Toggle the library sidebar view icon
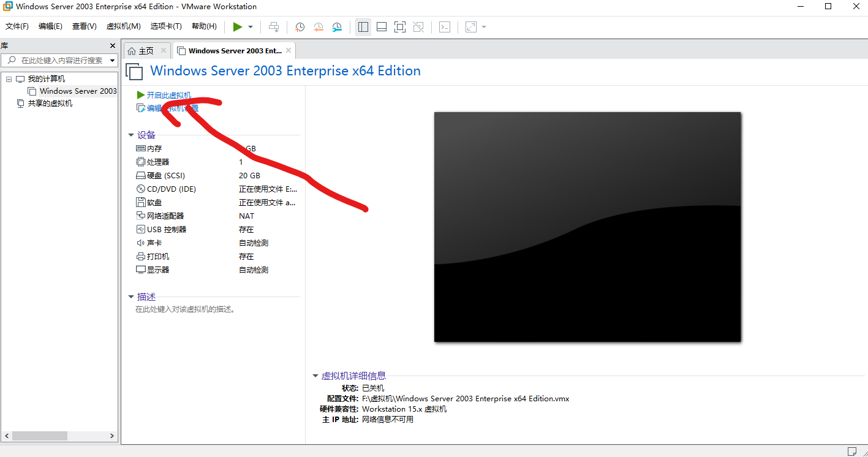The height and width of the screenshot is (457, 868). coord(363,27)
